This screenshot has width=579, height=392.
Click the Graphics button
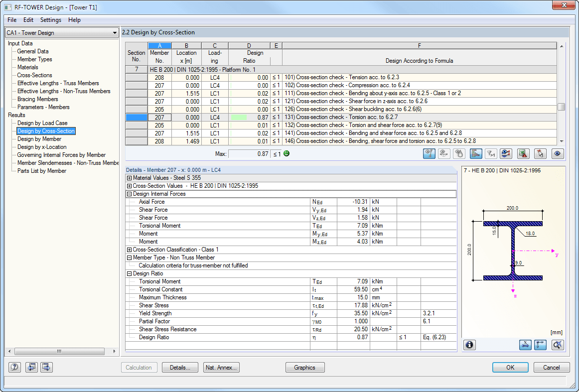tap(304, 368)
